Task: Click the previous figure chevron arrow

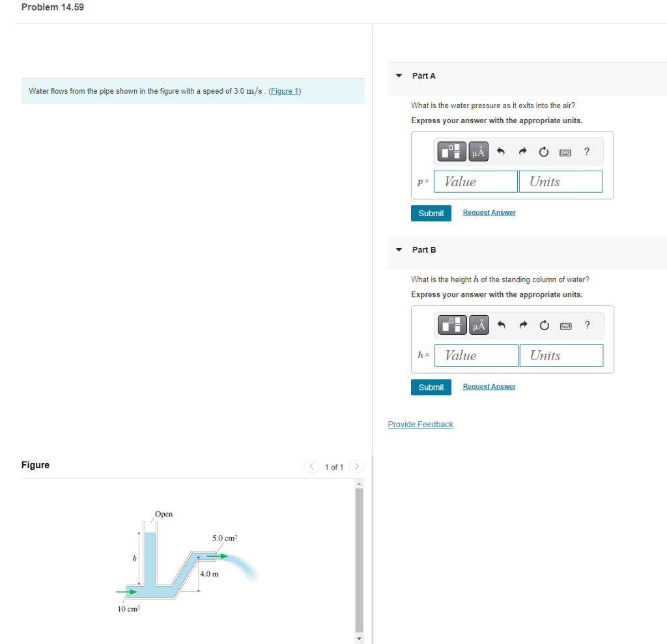Action: 311,466
